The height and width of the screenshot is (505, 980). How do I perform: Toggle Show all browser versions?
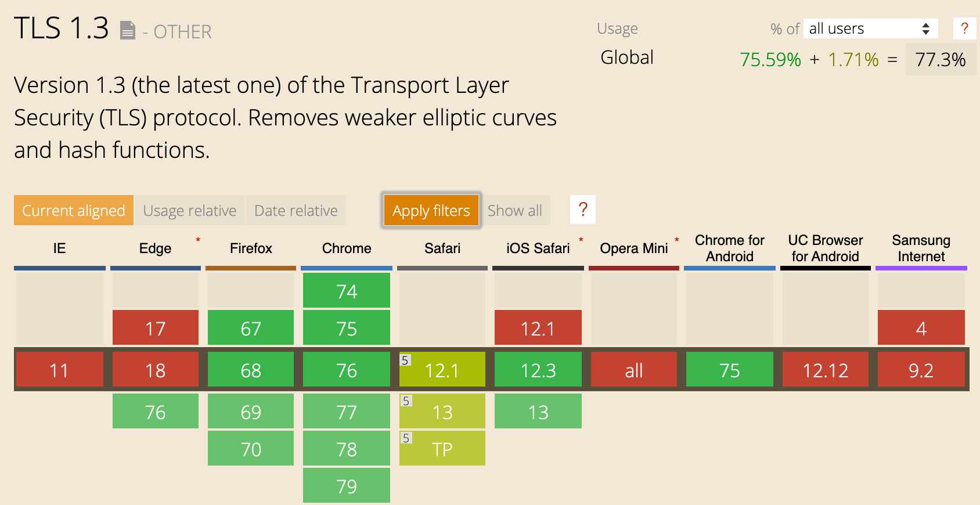coord(515,210)
